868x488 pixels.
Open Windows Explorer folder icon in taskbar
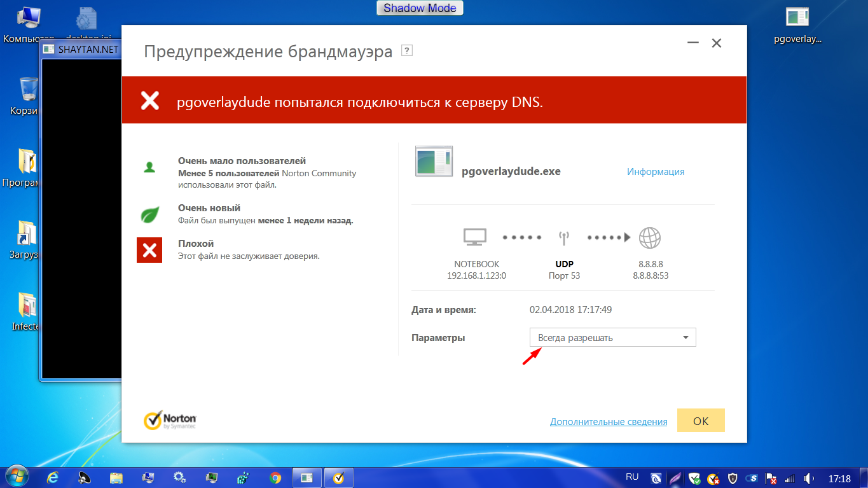[116, 477]
